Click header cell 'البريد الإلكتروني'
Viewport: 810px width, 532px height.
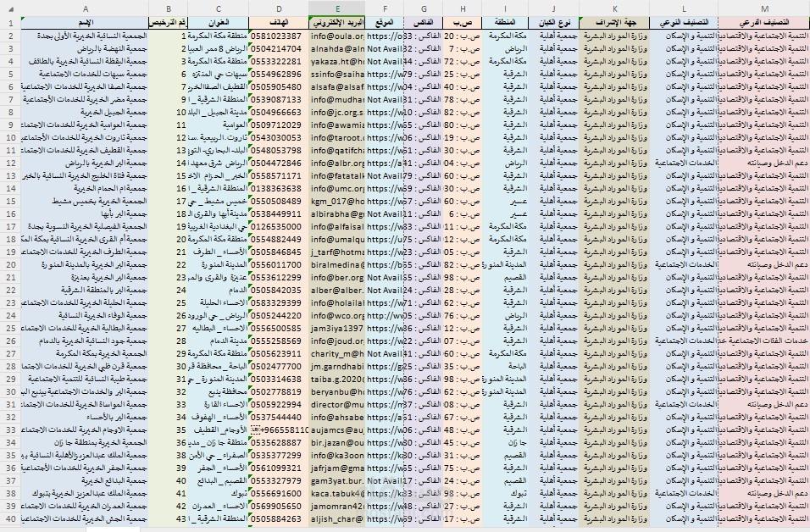(x=337, y=23)
